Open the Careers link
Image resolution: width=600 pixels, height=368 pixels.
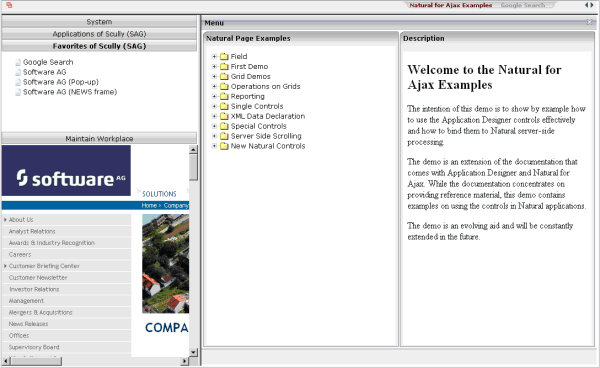point(20,254)
